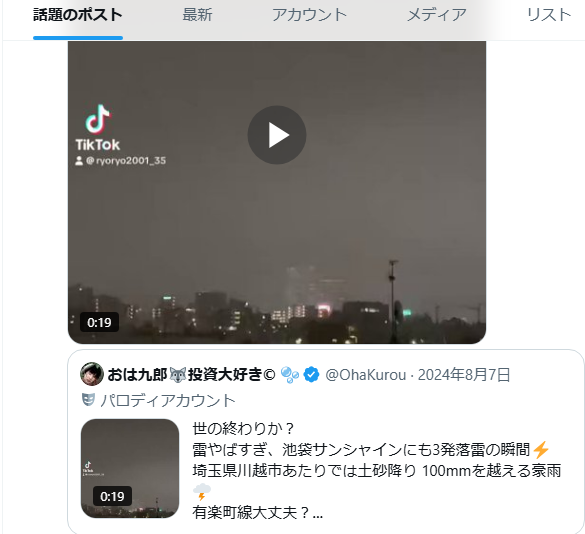
Task: Click the パロディアカウント mask icon
Action: coord(88,400)
